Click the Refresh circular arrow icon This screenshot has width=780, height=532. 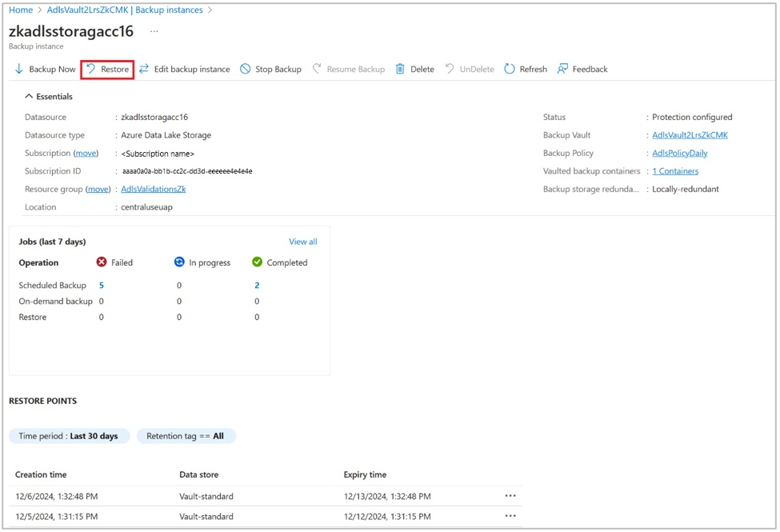[x=510, y=69]
